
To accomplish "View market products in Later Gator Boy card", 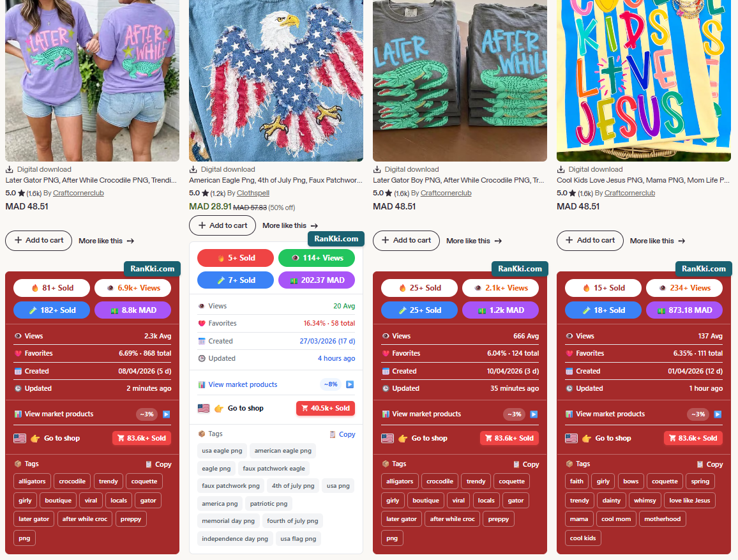I will 426,414.
